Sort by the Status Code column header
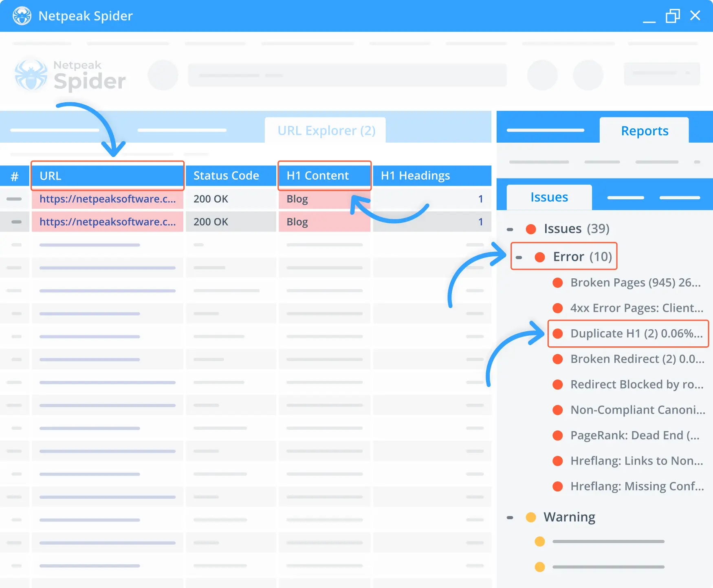The image size is (713, 588). (231, 176)
